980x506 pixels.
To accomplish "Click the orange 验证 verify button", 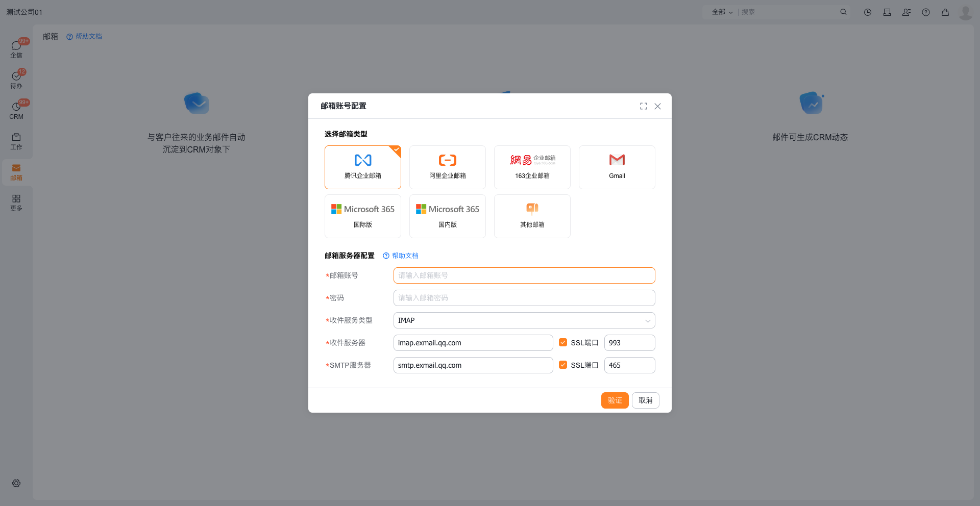I will click(615, 400).
